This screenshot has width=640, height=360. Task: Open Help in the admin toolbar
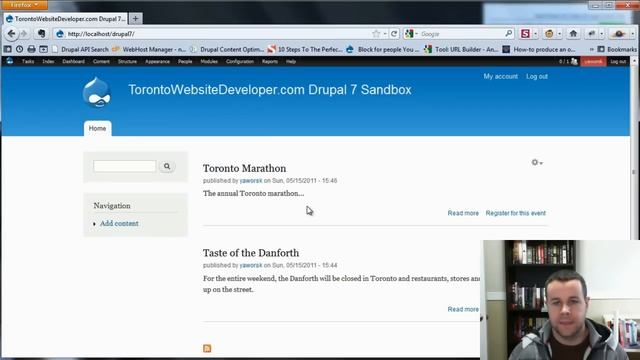tap(291, 62)
